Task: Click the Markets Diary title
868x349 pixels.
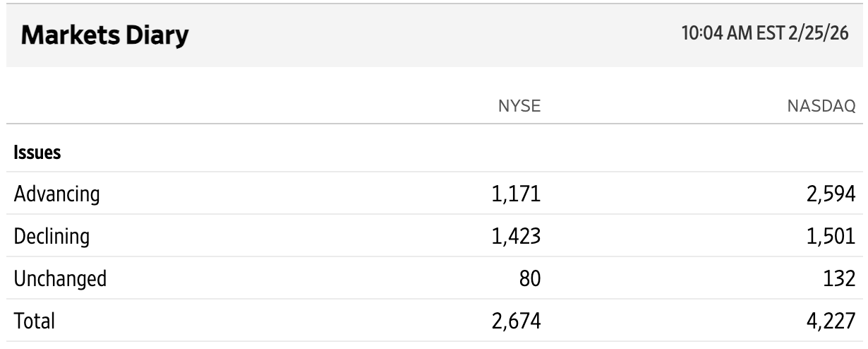Action: pos(104,35)
